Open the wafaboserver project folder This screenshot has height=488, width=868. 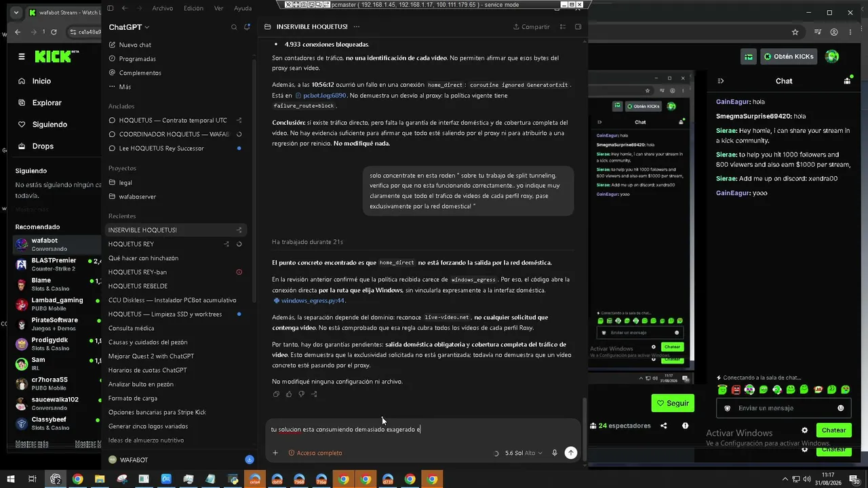pos(138,197)
